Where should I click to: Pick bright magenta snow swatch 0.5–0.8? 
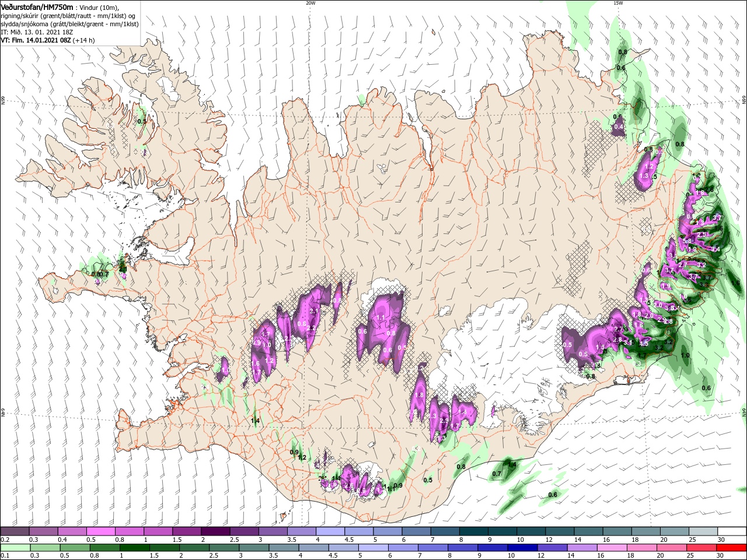pos(100,531)
